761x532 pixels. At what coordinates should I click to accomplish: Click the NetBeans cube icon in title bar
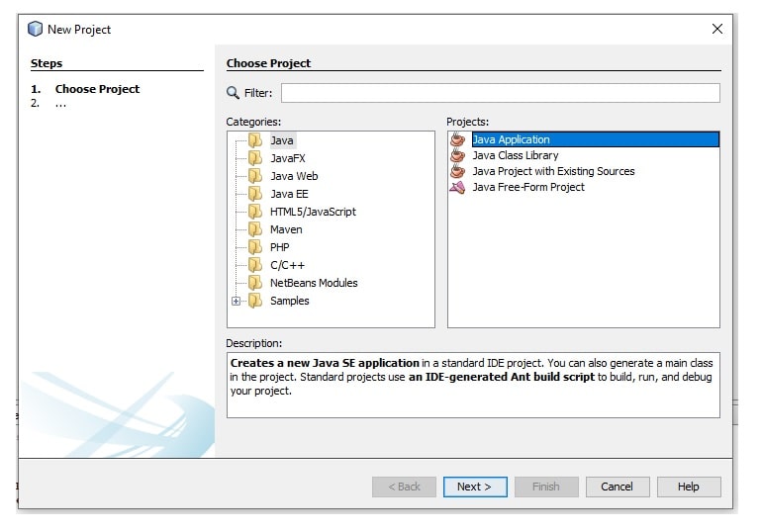[x=35, y=29]
